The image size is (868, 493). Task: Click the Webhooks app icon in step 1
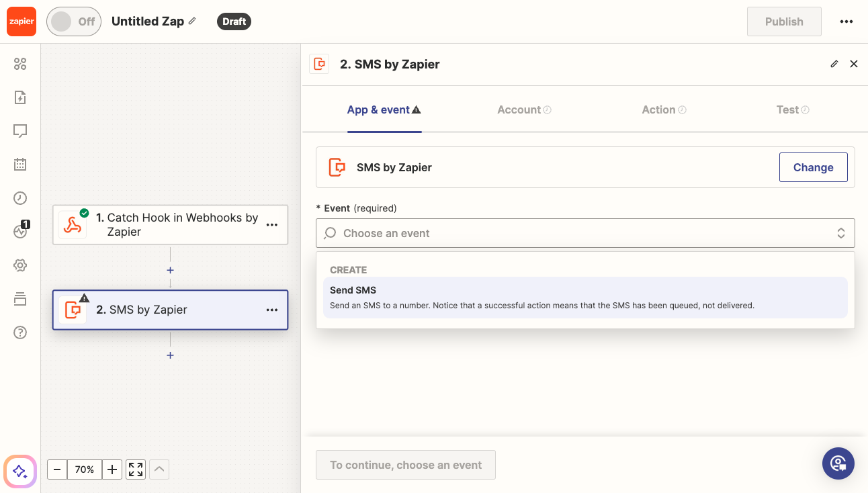[x=73, y=225]
